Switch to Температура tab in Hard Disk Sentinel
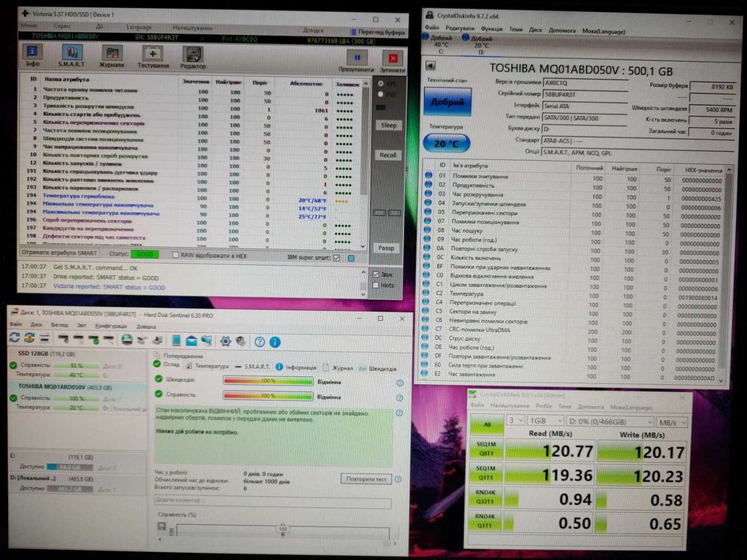747x560 pixels. pyautogui.click(x=207, y=366)
